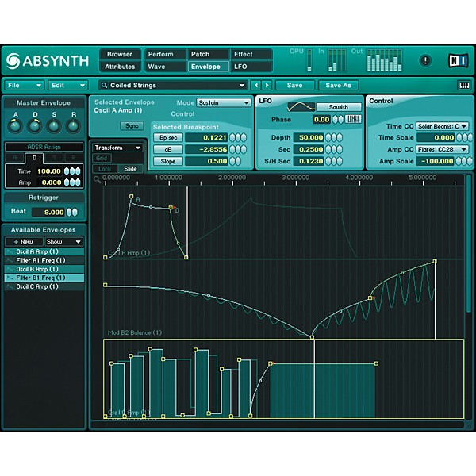Screen dimensions: 476x476
Task: Open the NI logo icon
Action: coord(458,61)
